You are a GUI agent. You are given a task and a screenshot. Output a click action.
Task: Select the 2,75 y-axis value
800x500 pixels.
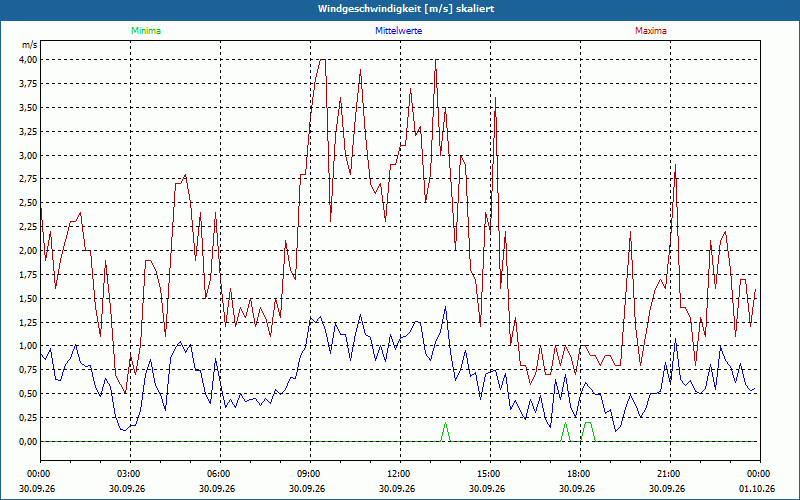(28, 179)
